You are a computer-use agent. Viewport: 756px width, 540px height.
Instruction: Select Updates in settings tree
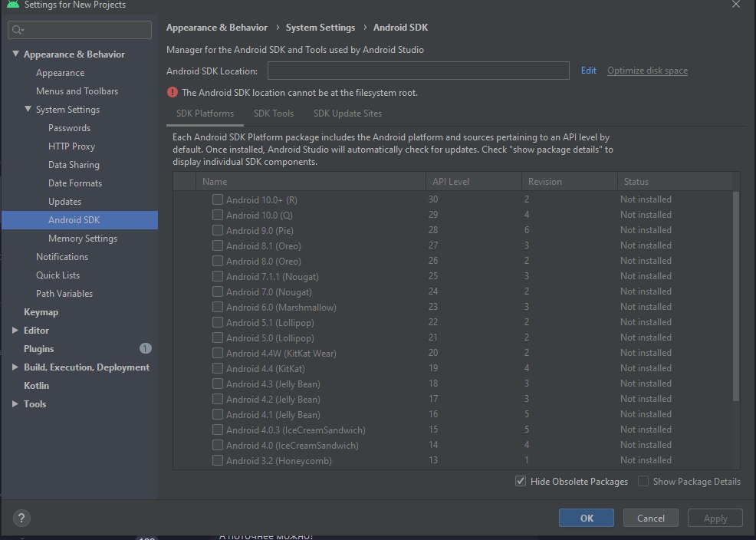[64, 202]
